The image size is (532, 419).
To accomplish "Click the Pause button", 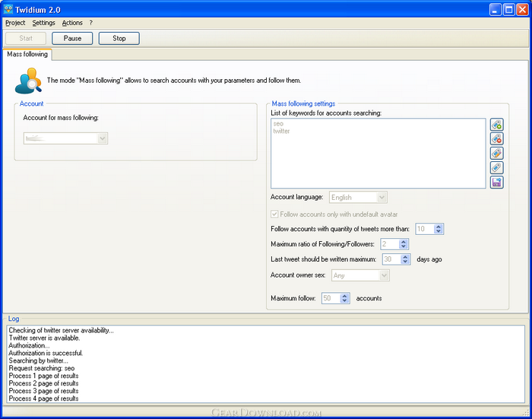I will pos(72,38).
